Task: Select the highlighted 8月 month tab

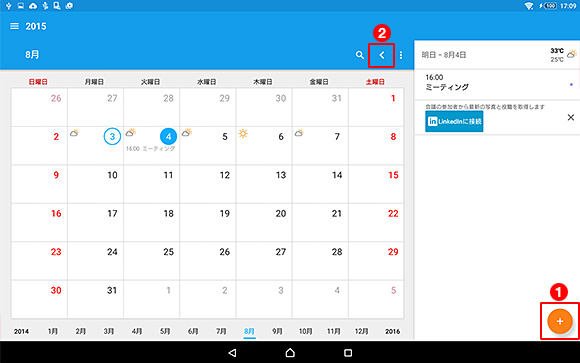Action: pyautogui.click(x=249, y=332)
